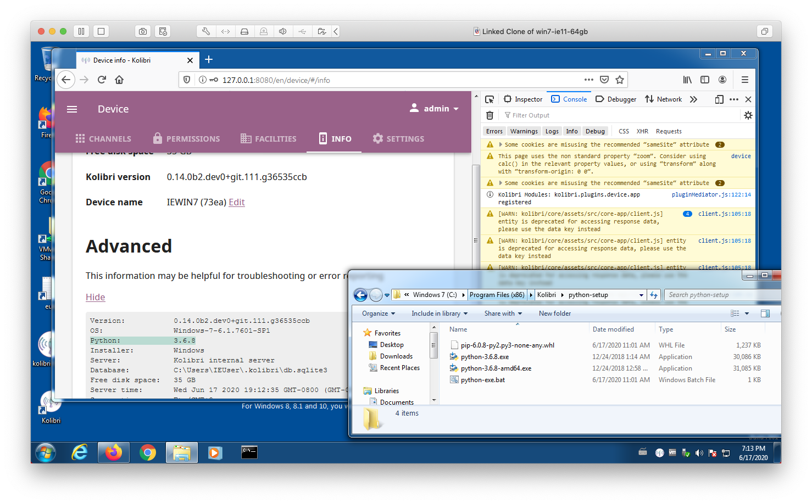Enable the Errors console filter

click(x=493, y=131)
